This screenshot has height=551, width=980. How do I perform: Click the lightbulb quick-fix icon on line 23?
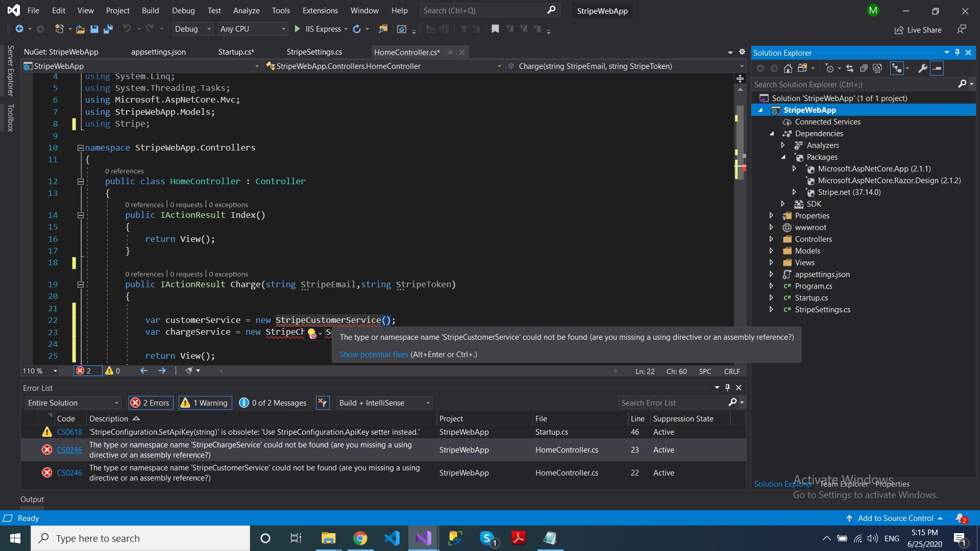[x=312, y=333]
